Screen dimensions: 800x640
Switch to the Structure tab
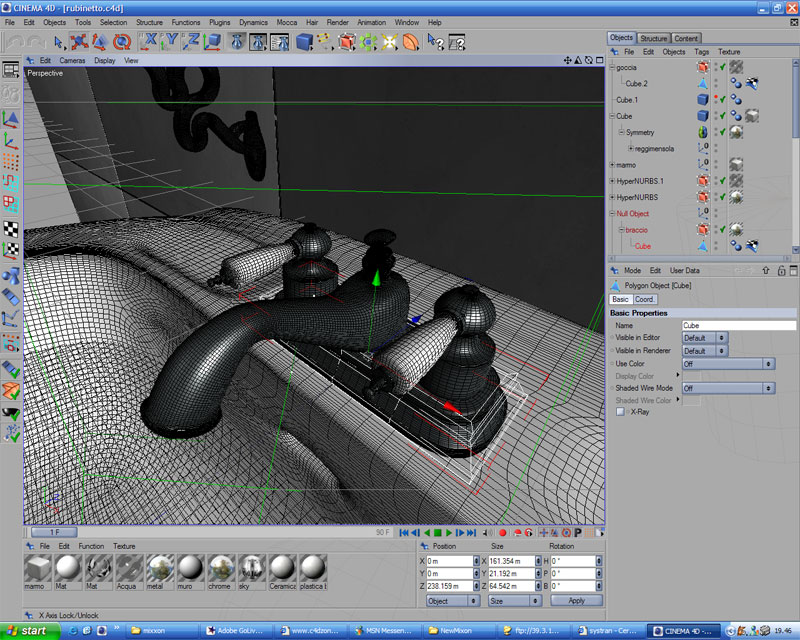click(x=654, y=38)
